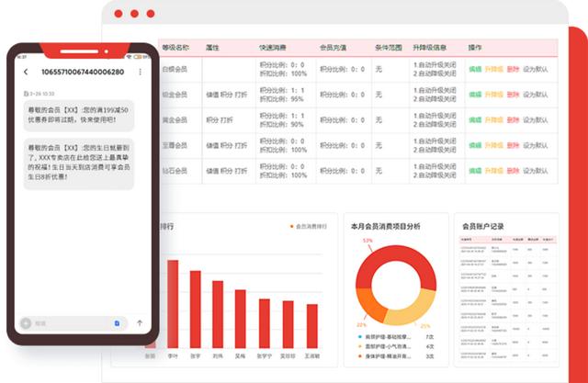Tap the plus icon beside the message input

coord(27,323)
